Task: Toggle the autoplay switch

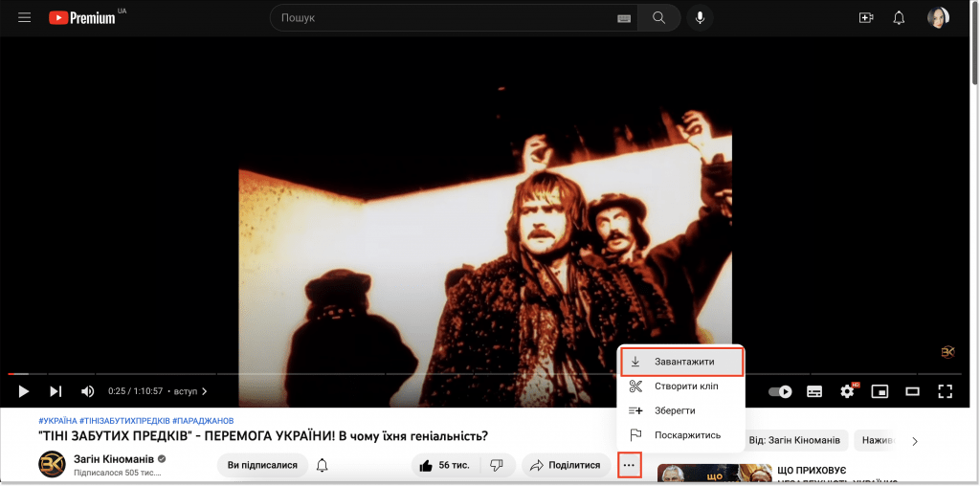Action: (780, 391)
